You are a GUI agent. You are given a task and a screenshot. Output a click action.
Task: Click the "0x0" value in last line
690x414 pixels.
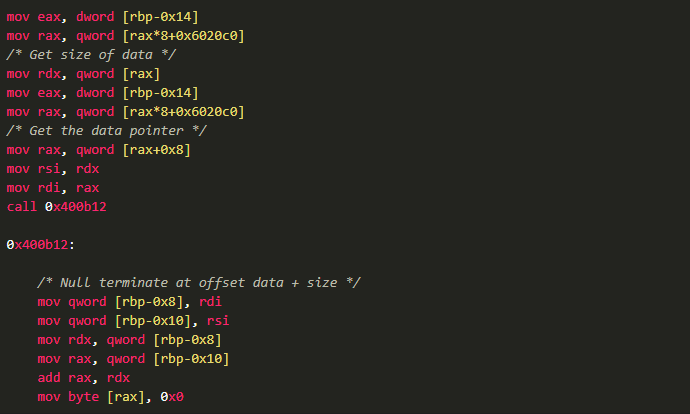point(172,396)
